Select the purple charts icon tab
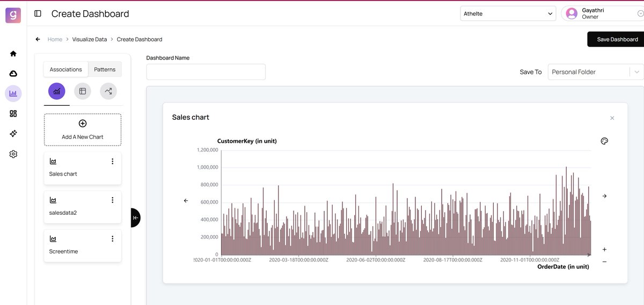The image size is (644, 305). (x=57, y=91)
